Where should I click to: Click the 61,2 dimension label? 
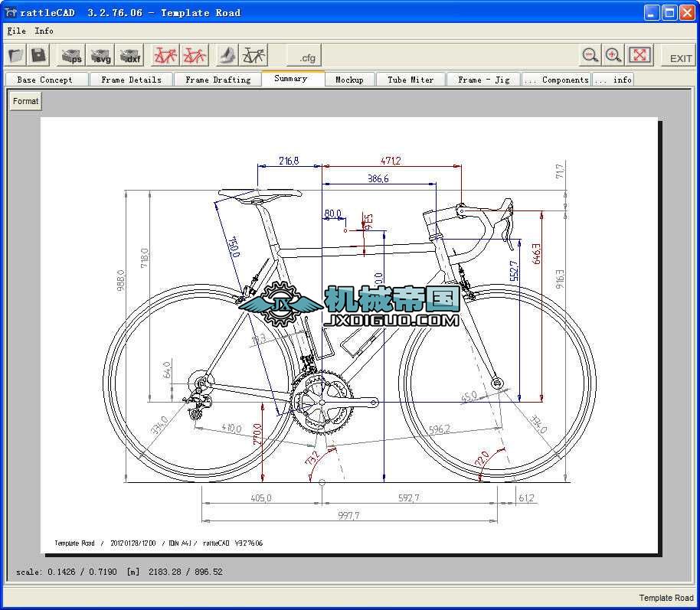pyautogui.click(x=526, y=497)
